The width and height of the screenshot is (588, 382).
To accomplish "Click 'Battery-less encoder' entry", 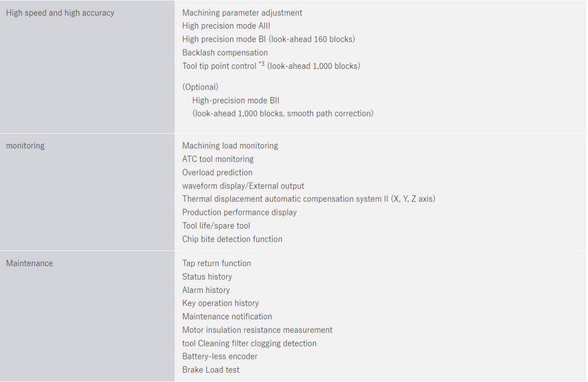I will pyautogui.click(x=219, y=357).
